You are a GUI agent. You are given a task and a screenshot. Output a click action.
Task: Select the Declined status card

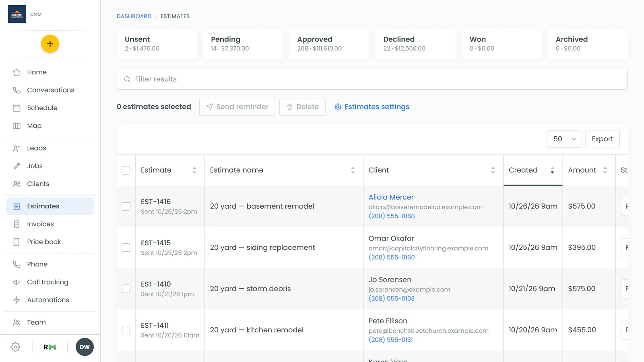coord(415,43)
